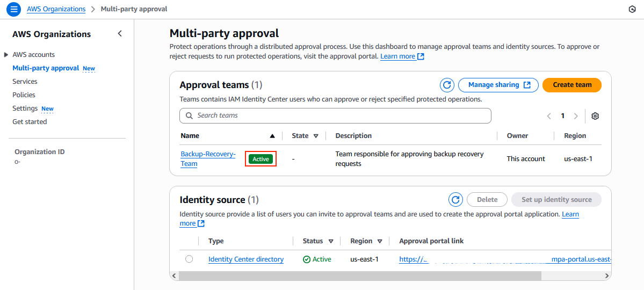
Task: Click Learn more link in page description
Action: coord(402,56)
